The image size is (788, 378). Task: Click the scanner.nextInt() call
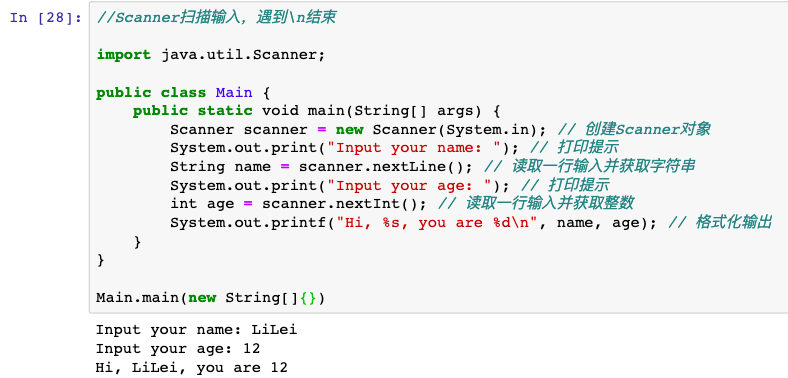point(344,204)
